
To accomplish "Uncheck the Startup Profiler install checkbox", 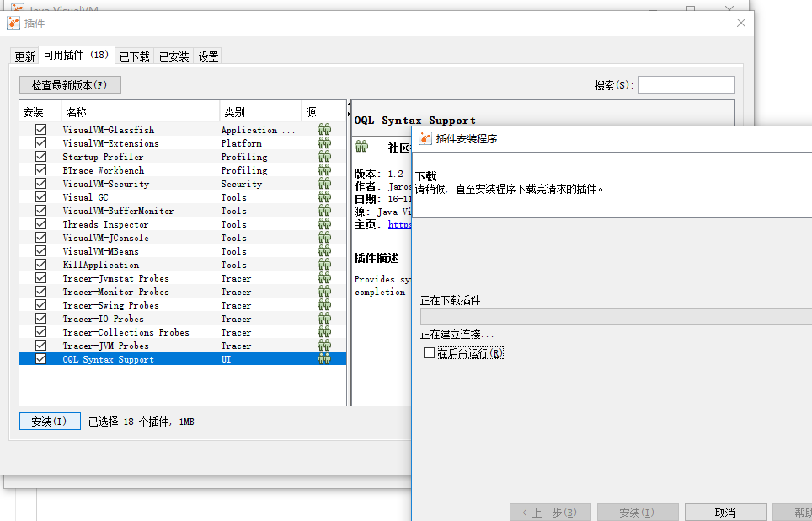I will tap(41, 157).
